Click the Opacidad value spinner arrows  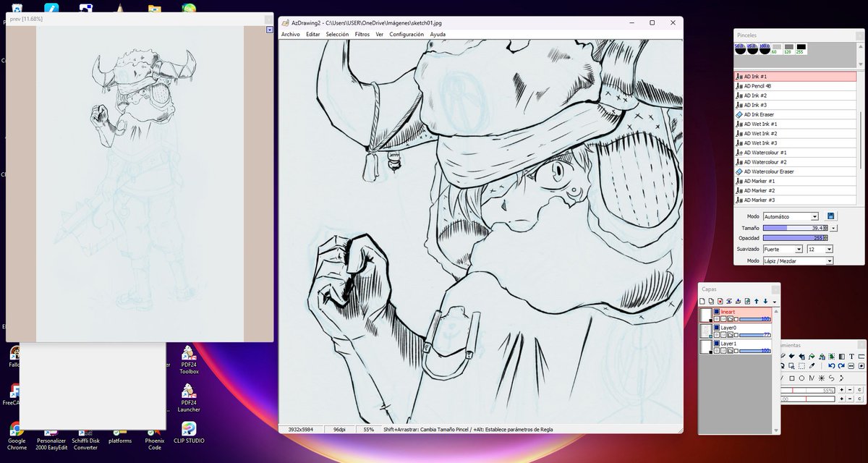(x=825, y=238)
